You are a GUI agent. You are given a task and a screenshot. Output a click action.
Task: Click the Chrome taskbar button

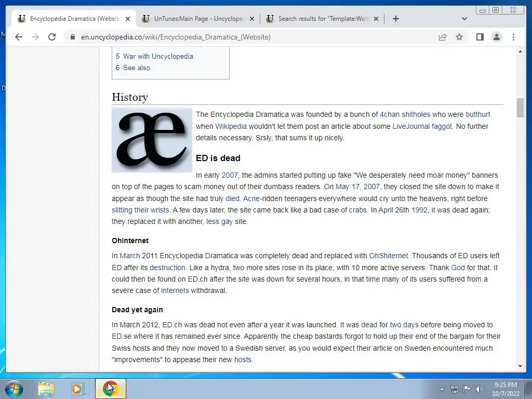(x=110, y=389)
